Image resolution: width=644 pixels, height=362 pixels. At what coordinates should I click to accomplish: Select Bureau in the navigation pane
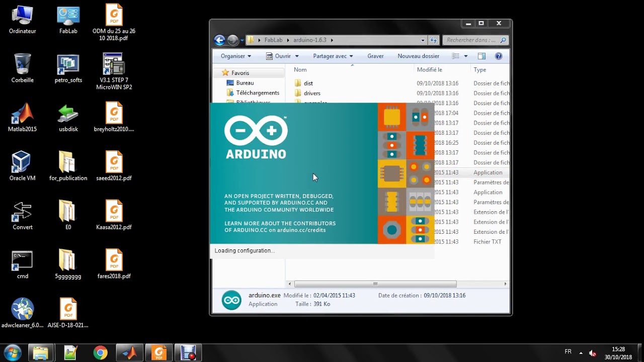(245, 83)
